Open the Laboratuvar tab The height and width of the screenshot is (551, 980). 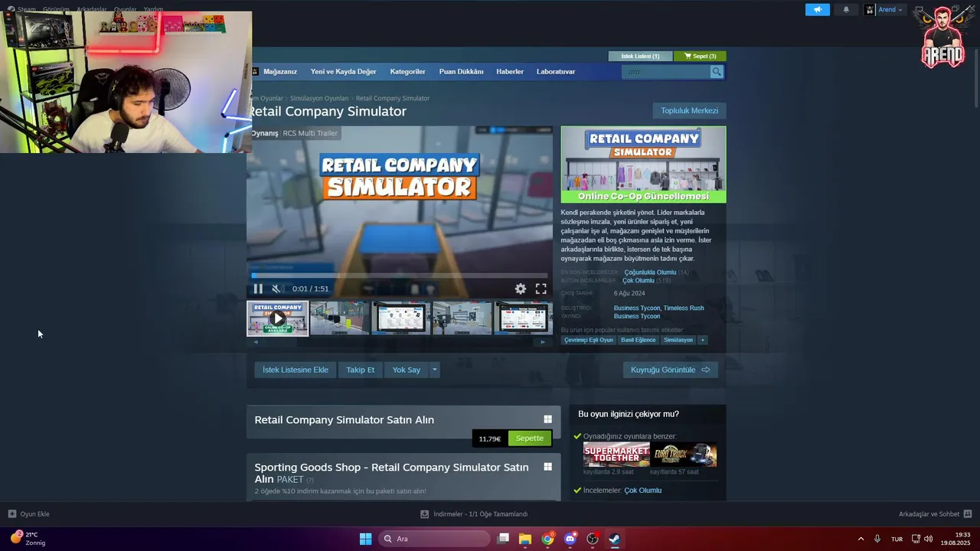tap(556, 72)
